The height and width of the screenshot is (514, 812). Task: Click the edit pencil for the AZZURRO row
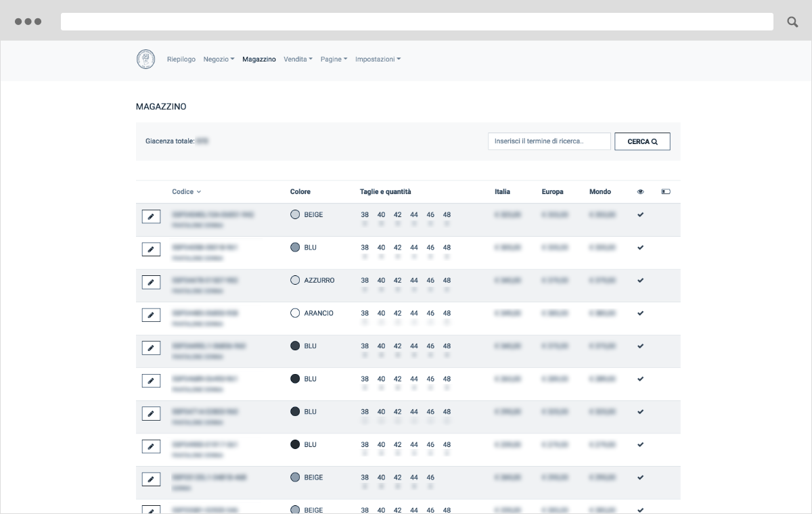coord(151,282)
